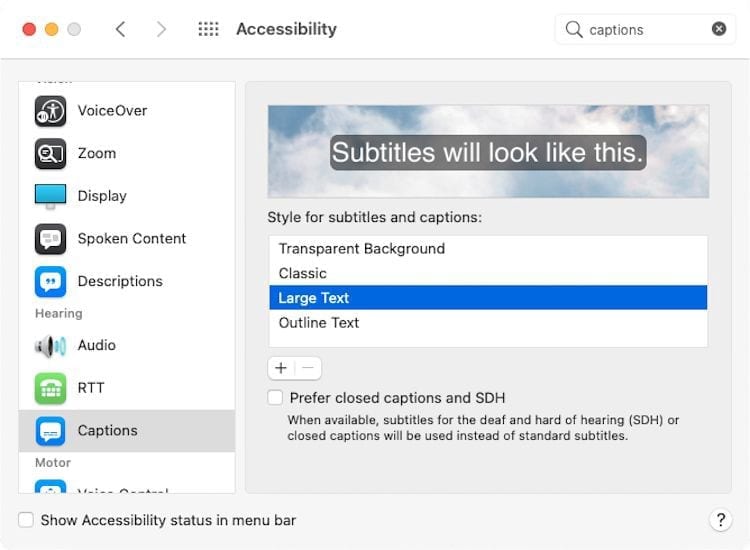Toggle Show Accessibility status in menu bar

(x=26, y=520)
